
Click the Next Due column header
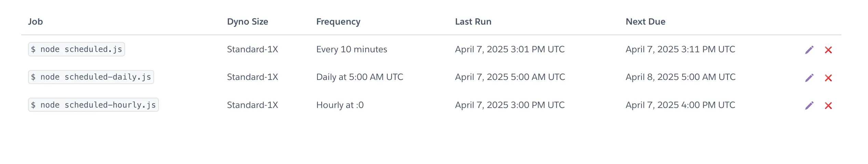click(x=645, y=22)
